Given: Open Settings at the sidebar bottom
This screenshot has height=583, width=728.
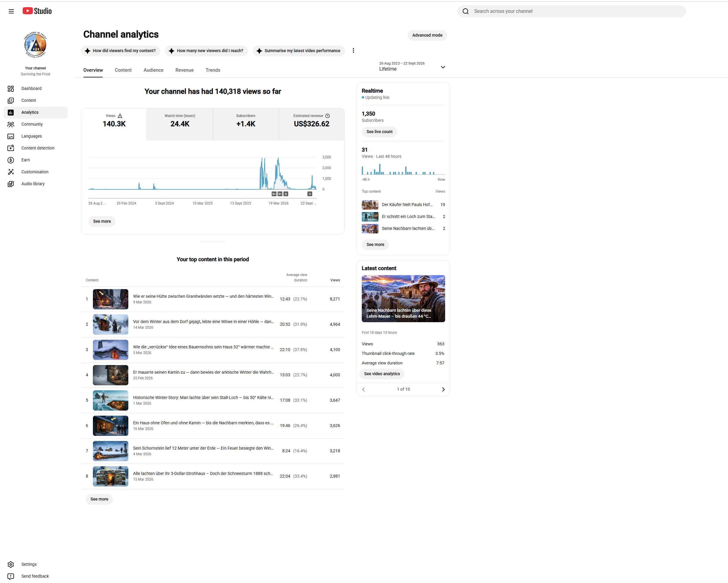Looking at the screenshot, I should (35, 564).
